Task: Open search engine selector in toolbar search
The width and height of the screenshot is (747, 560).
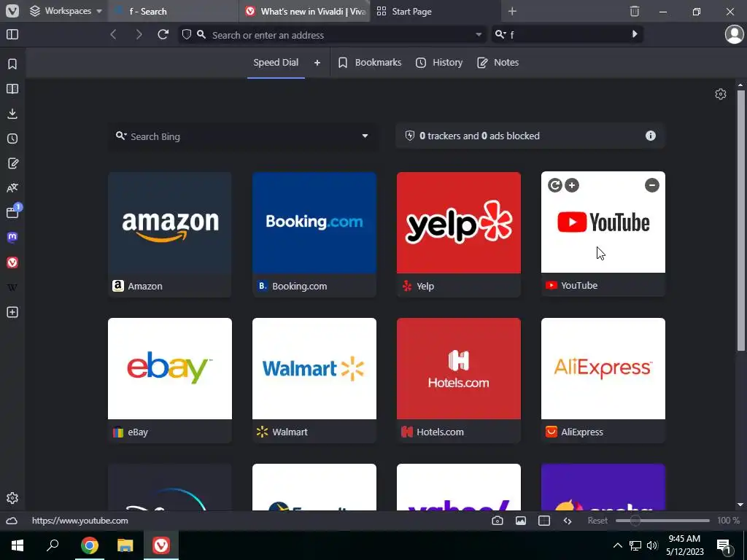Action: 500,34
